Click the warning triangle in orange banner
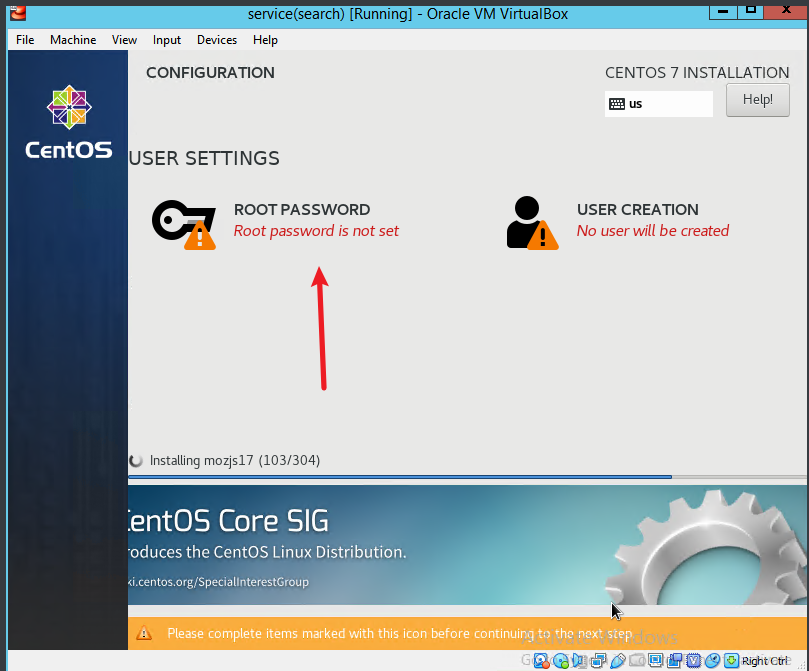The height and width of the screenshot is (671, 809). tap(144, 633)
